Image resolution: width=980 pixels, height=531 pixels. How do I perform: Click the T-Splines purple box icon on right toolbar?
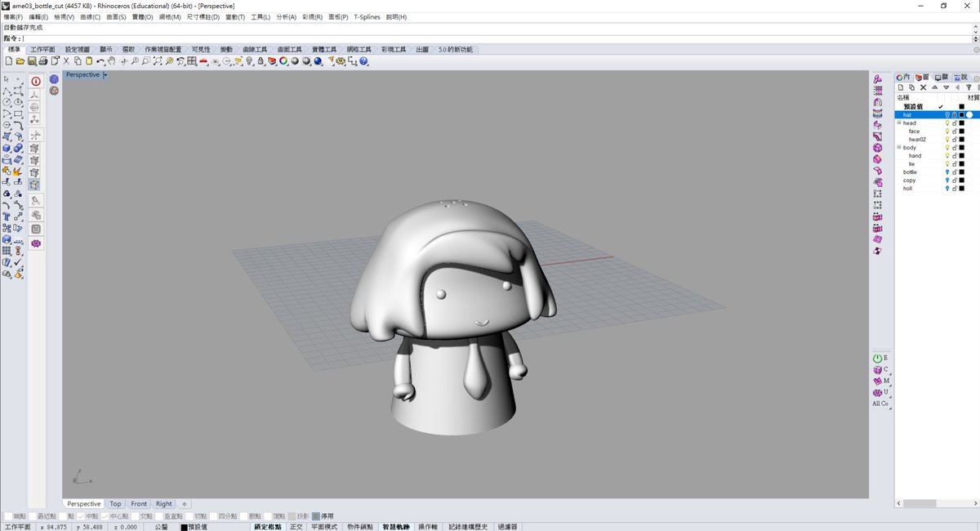pos(878,148)
